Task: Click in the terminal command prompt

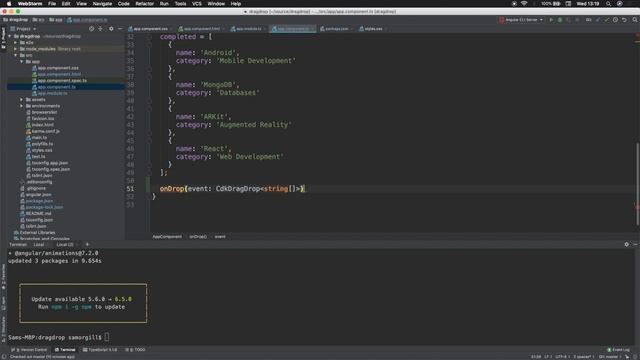Action: click(107, 338)
